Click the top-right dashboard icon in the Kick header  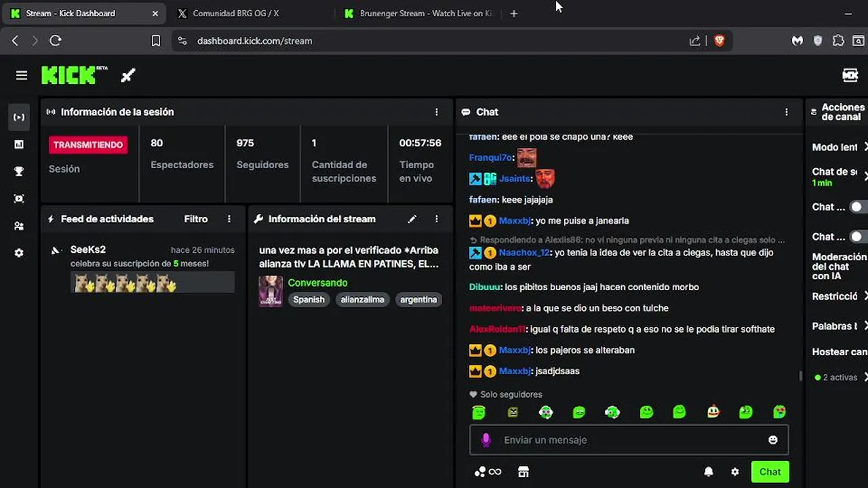[x=850, y=75]
